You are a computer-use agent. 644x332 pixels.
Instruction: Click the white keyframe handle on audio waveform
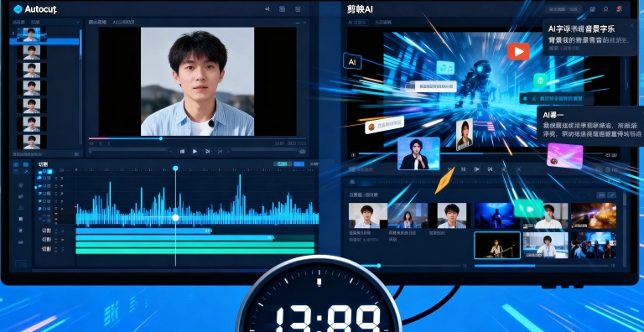[x=175, y=217]
